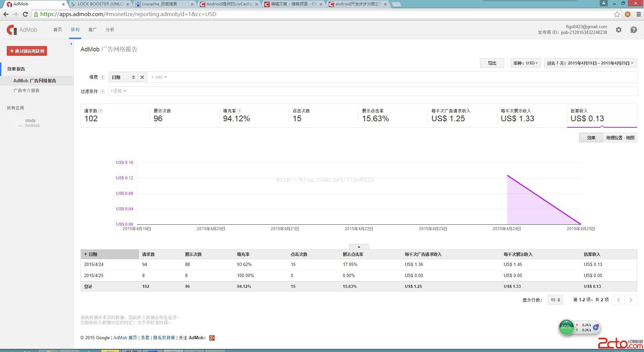The width and height of the screenshot is (644, 352).
Task: Click help icon next to 请求数
Action: pos(101,111)
